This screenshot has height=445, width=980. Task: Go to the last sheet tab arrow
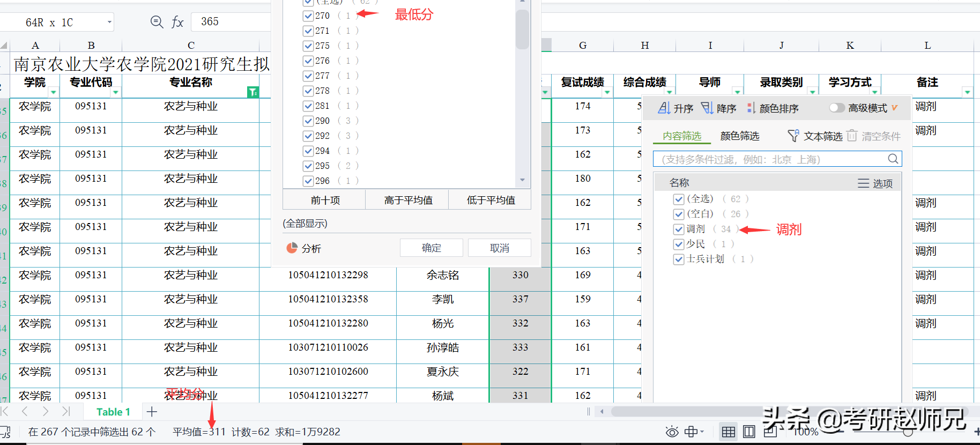66,411
